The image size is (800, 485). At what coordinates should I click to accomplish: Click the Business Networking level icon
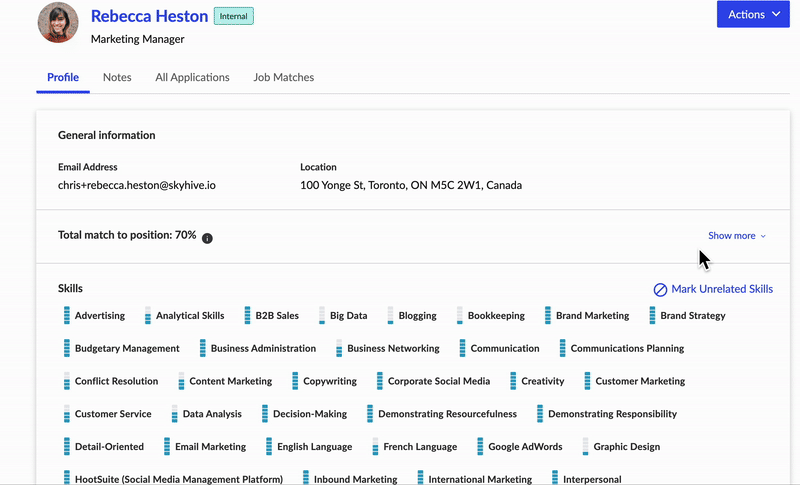[339, 348]
